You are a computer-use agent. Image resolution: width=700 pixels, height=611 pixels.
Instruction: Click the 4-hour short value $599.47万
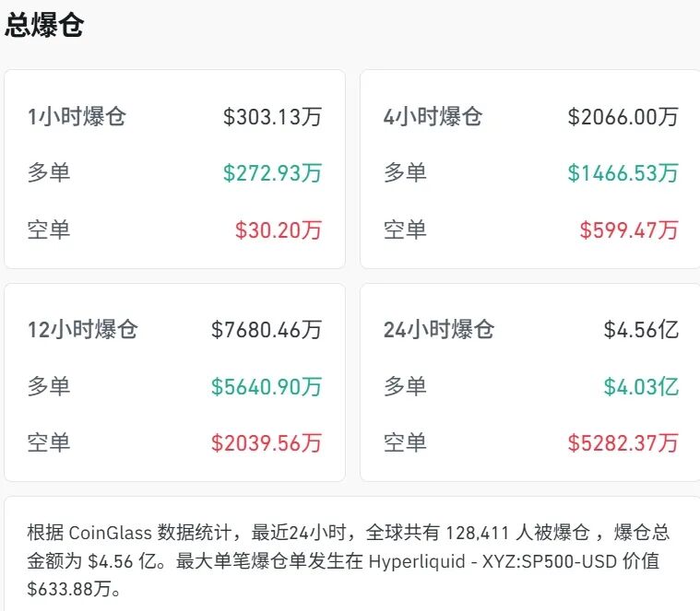point(628,229)
